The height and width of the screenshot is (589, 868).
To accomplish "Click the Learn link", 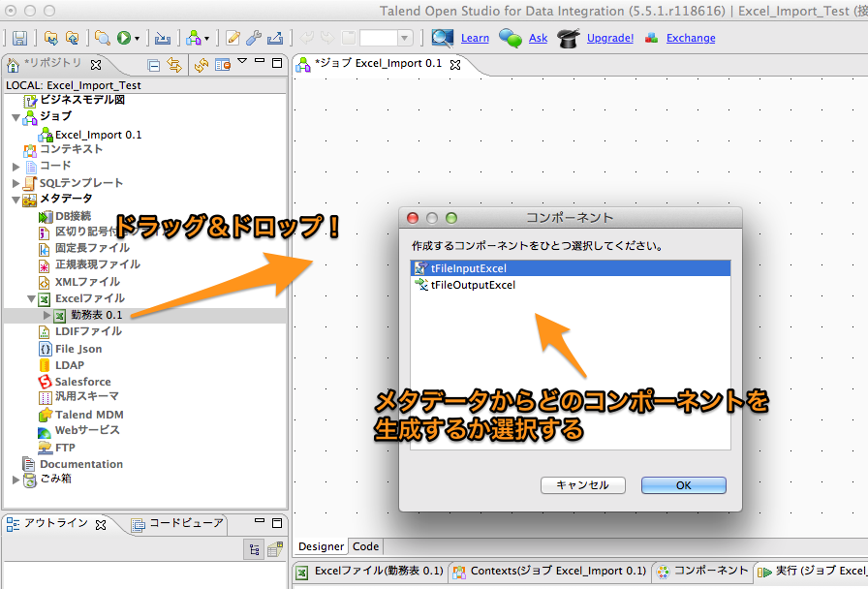I will pyautogui.click(x=475, y=38).
